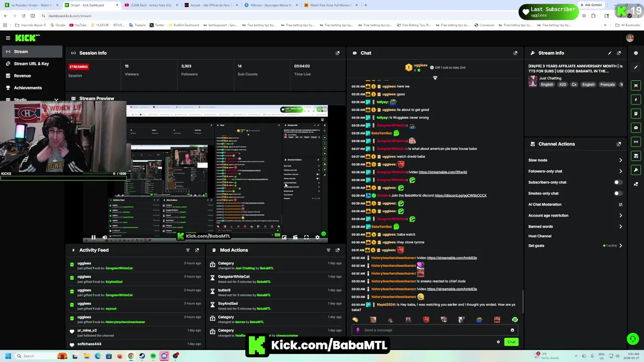The height and width of the screenshot is (362, 644).
Task: Switch to Watch Free Dune browser tab
Action: tap(331, 5)
